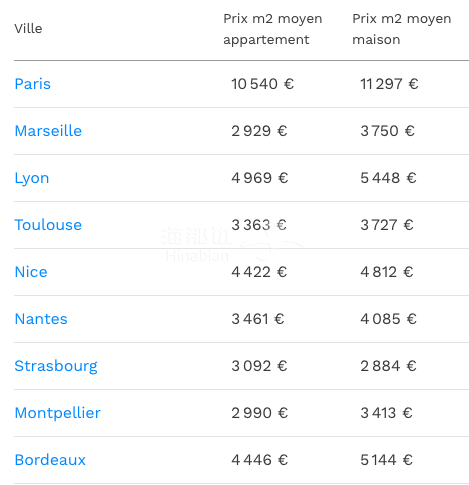Screen dimensions: 469x485
Task: Select Paris apartment price 10 540 €
Action: pos(263,84)
